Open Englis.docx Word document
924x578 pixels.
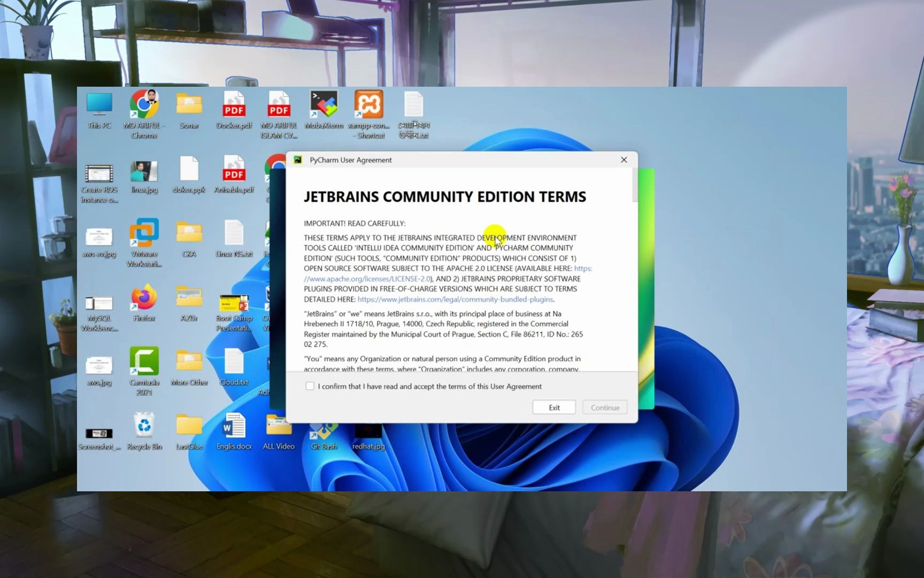(x=234, y=431)
